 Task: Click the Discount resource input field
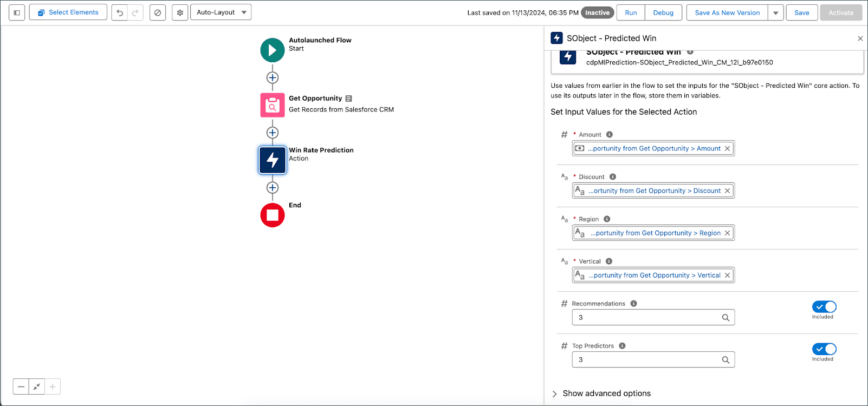tap(653, 191)
